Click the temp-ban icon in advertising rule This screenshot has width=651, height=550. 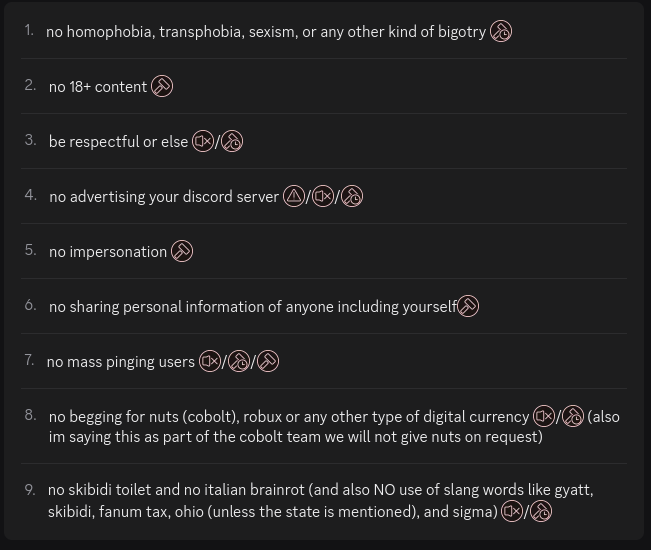352,196
